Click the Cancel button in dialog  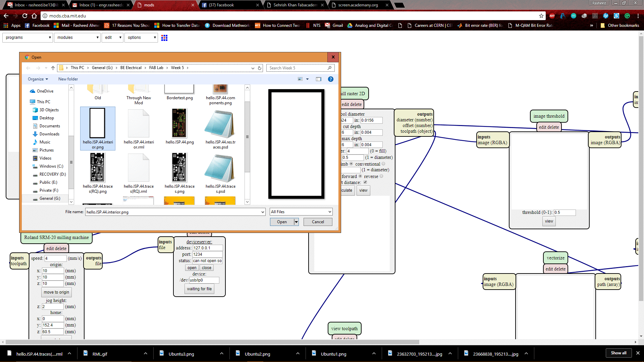coord(318,222)
